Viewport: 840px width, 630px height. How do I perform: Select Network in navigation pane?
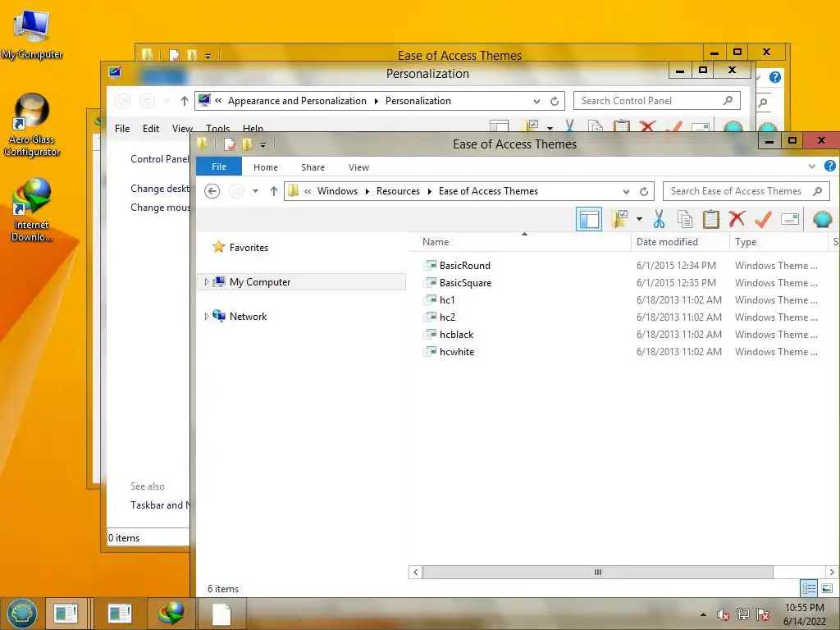point(248,316)
